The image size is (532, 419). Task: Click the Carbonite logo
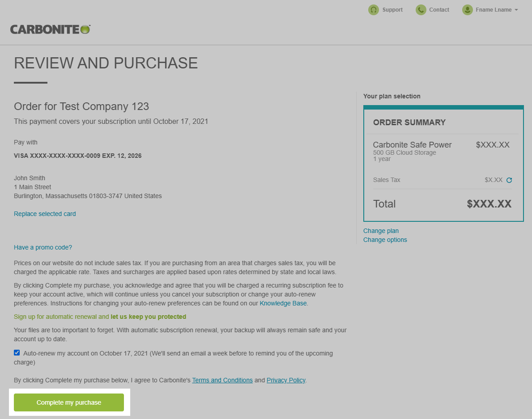(50, 29)
